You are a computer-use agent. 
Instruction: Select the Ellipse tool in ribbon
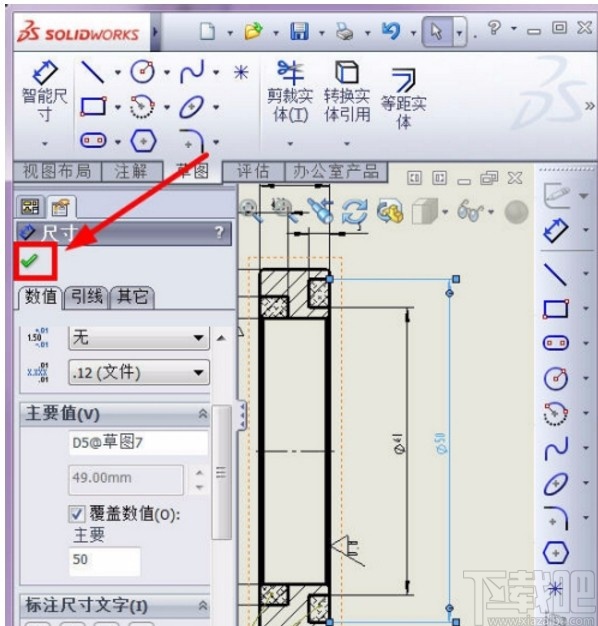[x=192, y=107]
